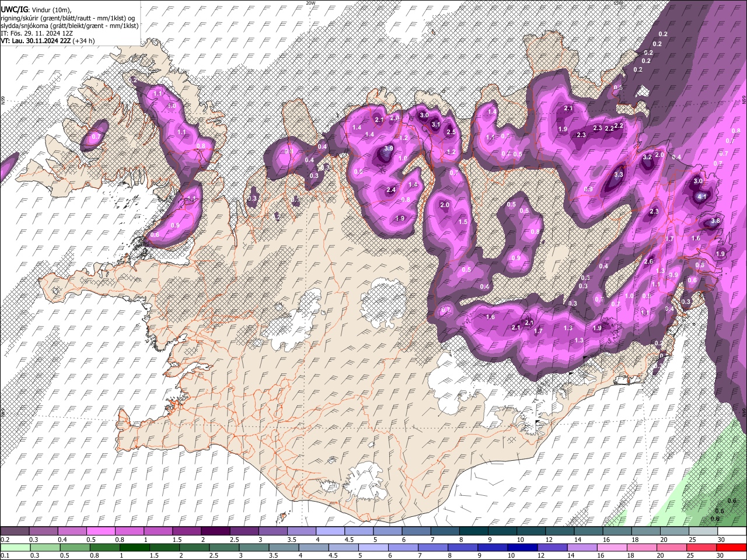Click the 3.3 precipitation value on the map
Screen dimensions: 747x560
(x=619, y=174)
